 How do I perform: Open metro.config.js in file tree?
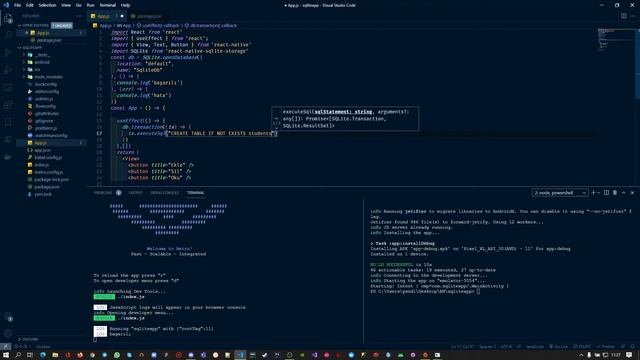click(49, 172)
